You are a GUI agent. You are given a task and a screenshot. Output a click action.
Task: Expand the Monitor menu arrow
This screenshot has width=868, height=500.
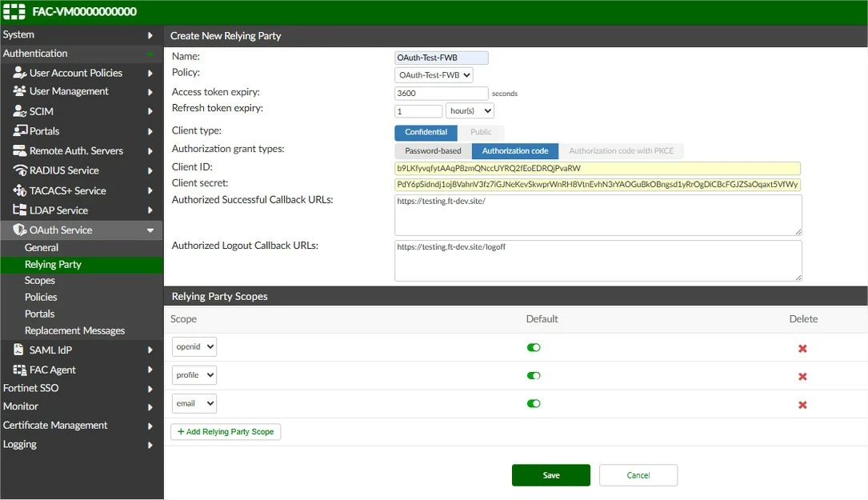click(x=150, y=407)
